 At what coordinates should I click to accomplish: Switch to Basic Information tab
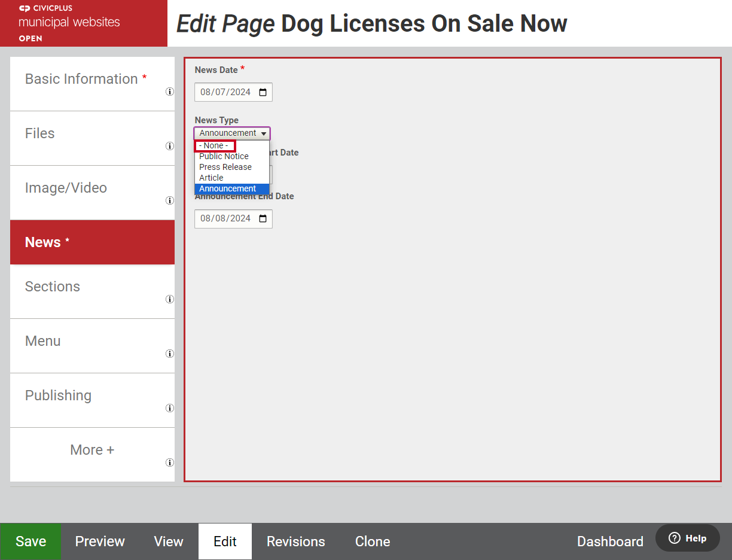tap(92, 84)
